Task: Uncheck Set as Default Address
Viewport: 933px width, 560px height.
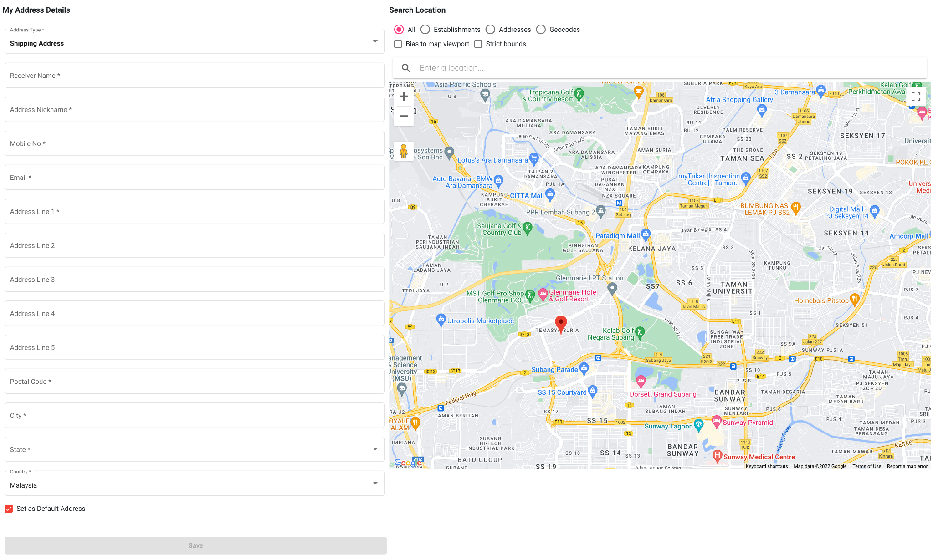Action: tap(9, 509)
